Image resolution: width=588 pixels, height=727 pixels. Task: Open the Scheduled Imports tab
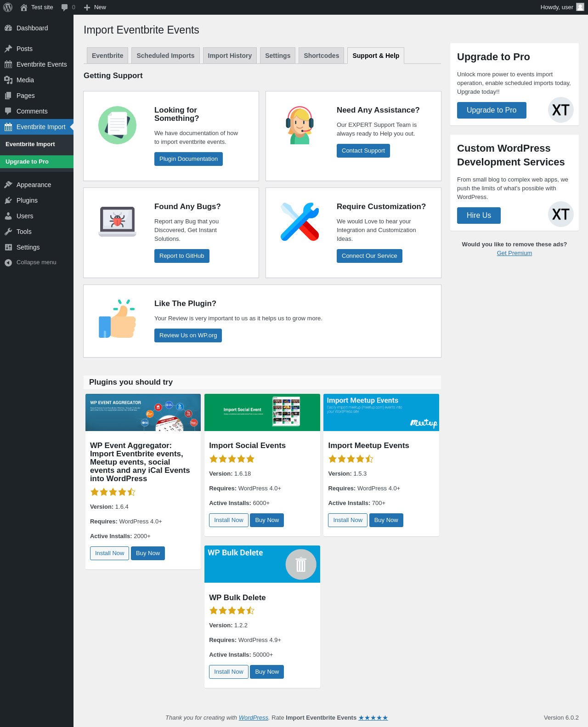[x=165, y=56]
